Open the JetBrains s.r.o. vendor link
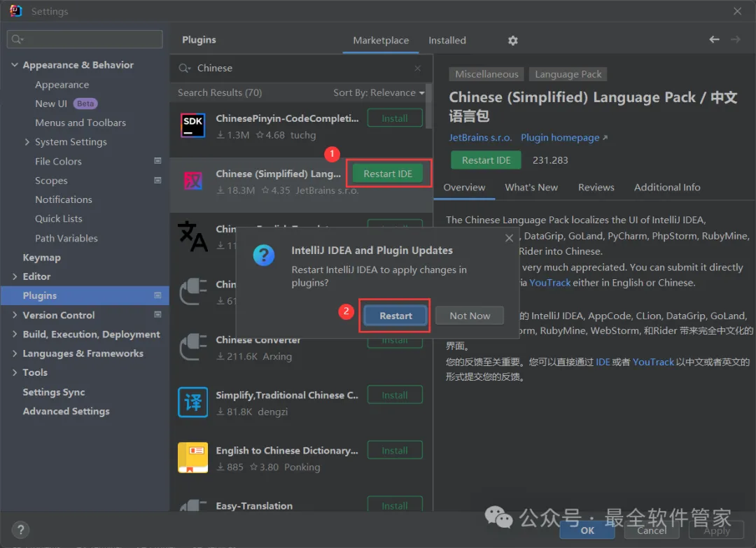This screenshot has height=548, width=756. (480, 138)
